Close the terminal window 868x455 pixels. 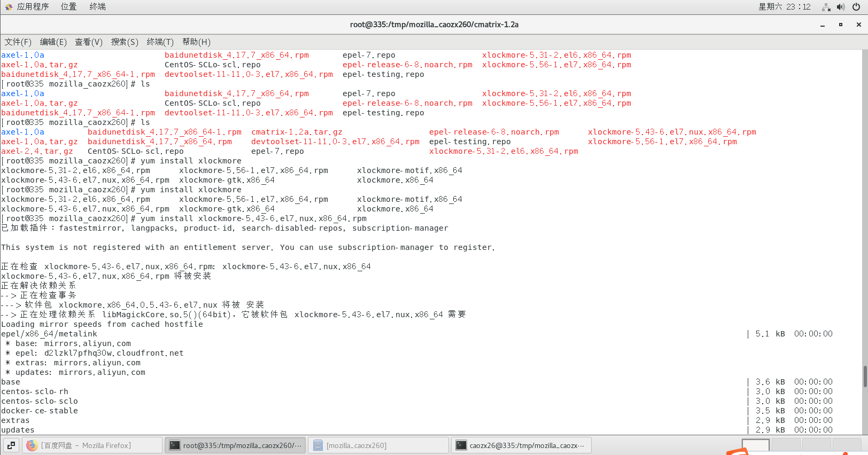[x=859, y=25]
